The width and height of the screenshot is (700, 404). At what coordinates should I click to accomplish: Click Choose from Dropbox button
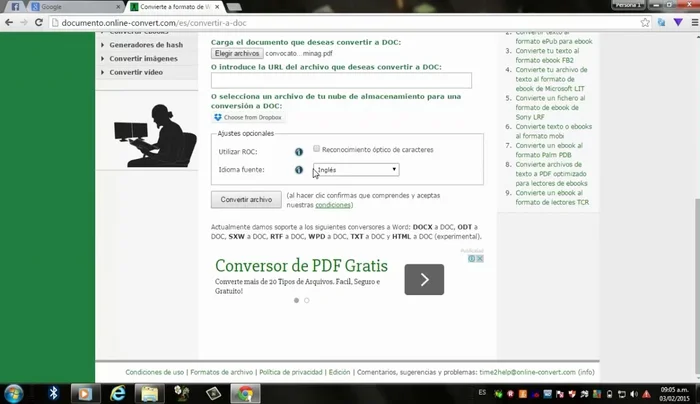248,117
